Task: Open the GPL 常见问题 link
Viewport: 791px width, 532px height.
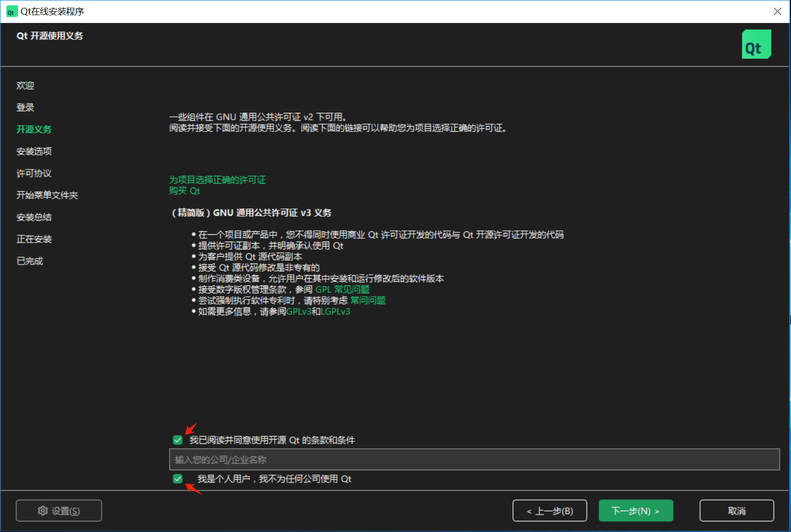Action: point(342,289)
